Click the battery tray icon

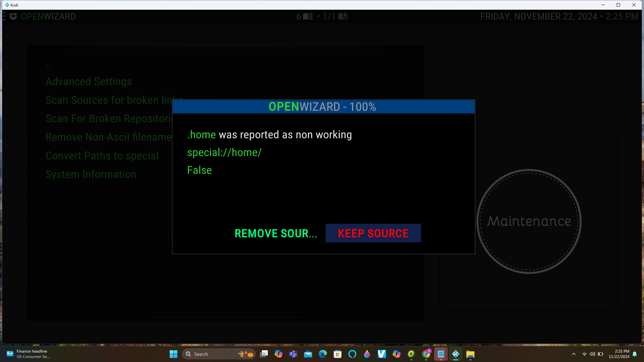coord(601,354)
